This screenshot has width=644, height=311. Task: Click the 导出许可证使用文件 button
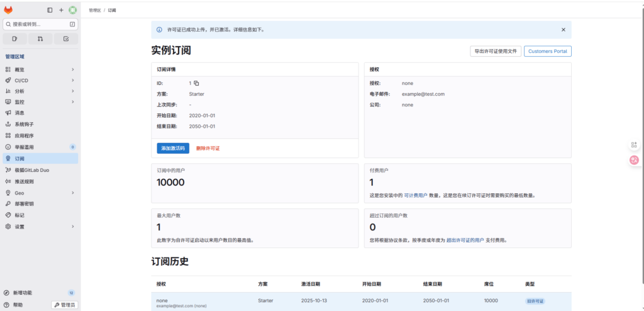click(496, 52)
